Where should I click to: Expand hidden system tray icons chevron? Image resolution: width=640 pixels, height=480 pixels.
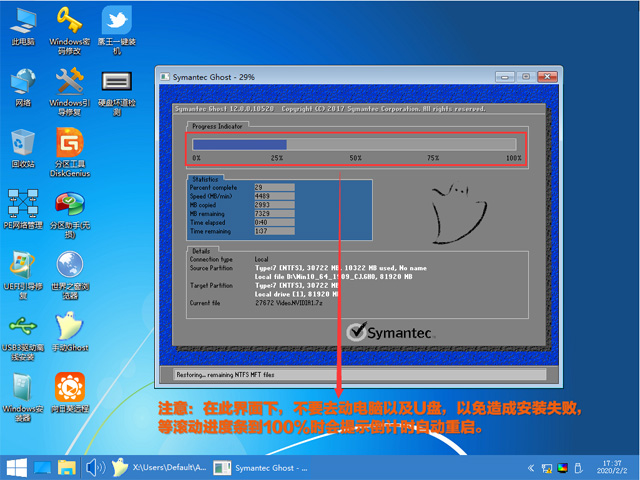(528, 468)
